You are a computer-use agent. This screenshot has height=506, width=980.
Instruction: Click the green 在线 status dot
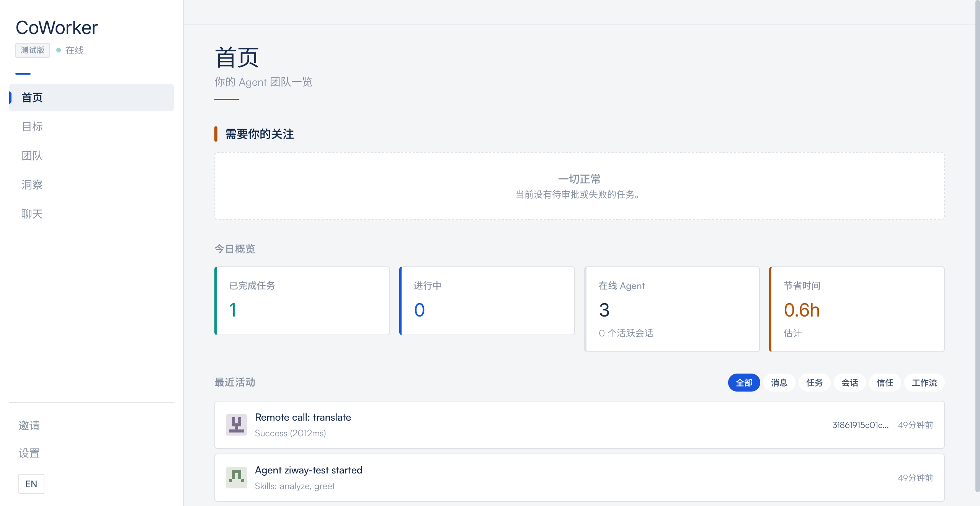(x=59, y=50)
